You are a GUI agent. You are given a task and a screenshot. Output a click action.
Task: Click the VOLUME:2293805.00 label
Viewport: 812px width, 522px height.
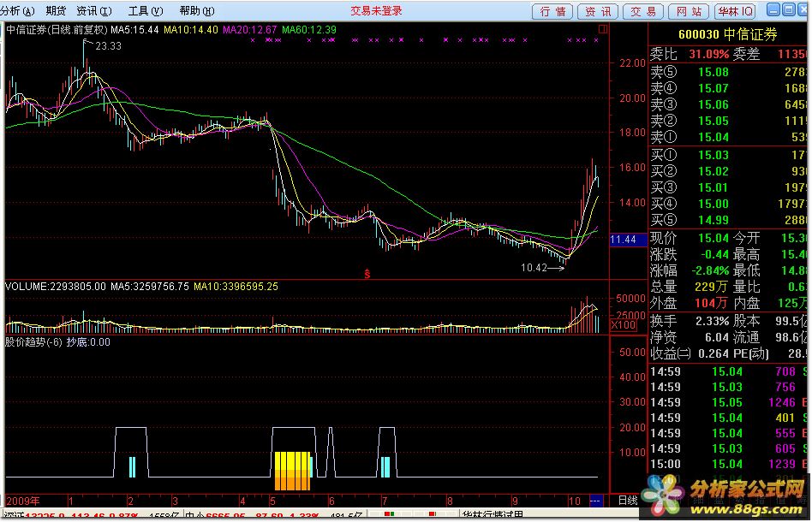[x=56, y=286]
